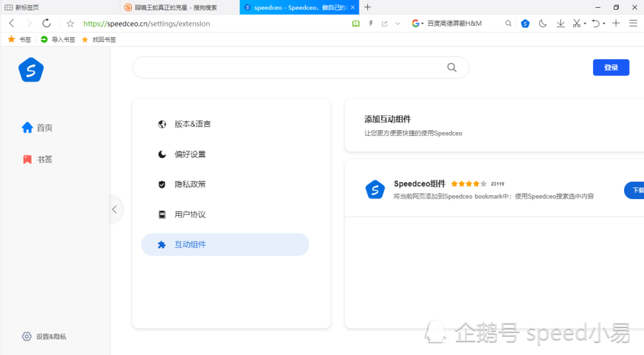Click 导入书签 in bookmarks bar
644x355 pixels.
(58, 39)
